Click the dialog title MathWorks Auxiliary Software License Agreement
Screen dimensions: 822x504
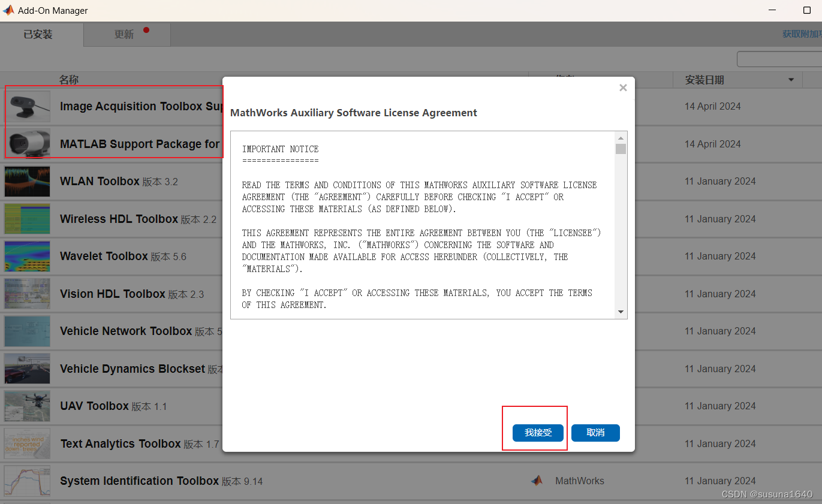pos(354,113)
